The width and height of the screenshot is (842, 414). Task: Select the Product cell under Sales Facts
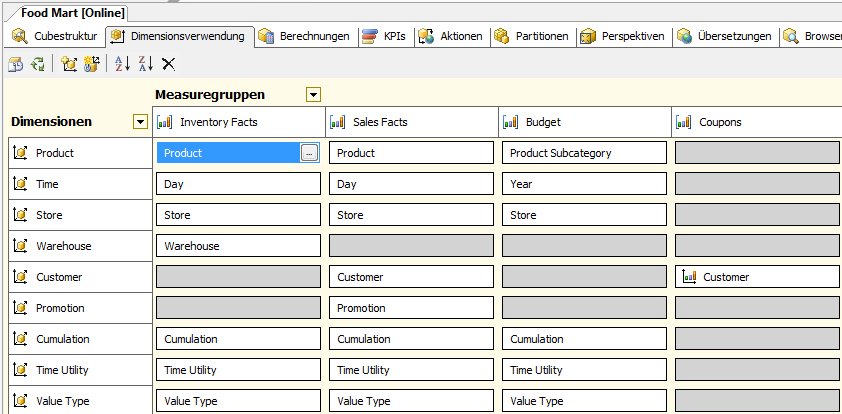[x=411, y=153]
